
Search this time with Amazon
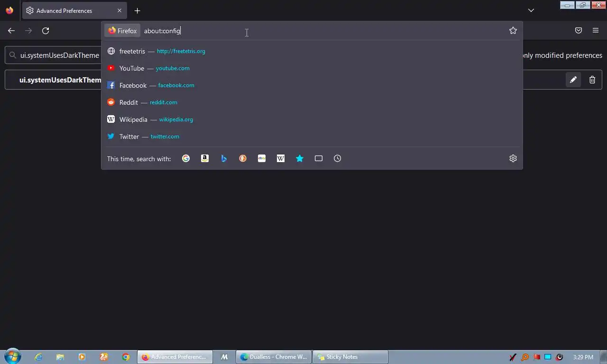(x=205, y=158)
